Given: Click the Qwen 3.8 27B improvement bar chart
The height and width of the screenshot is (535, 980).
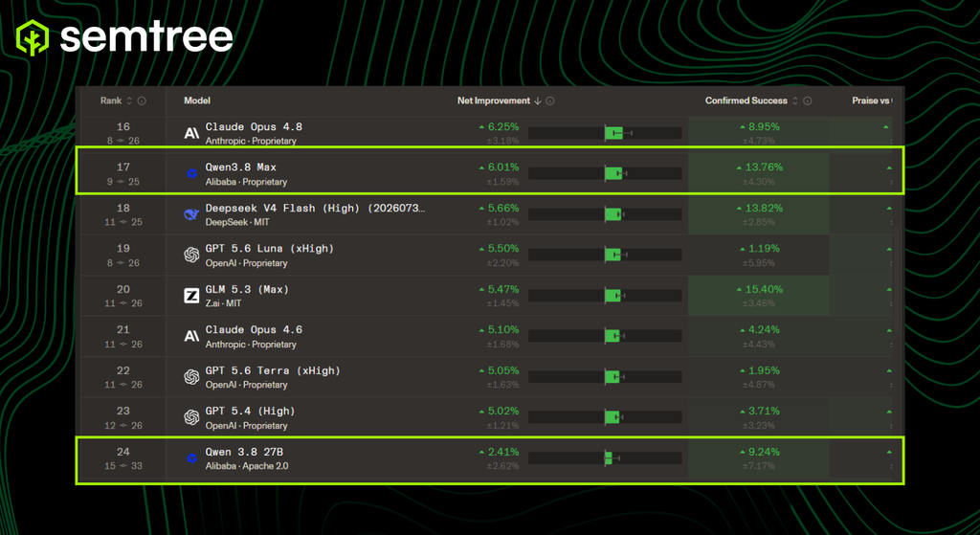Looking at the screenshot, I should (x=605, y=458).
